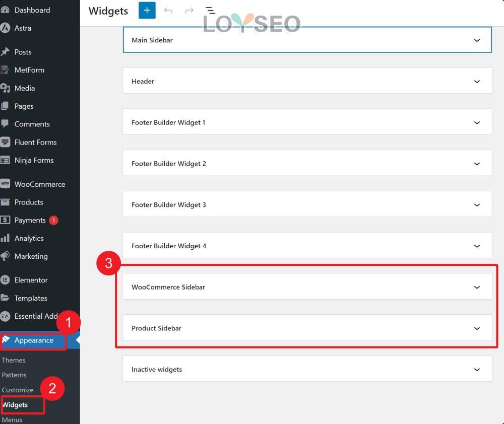This screenshot has height=424, width=504.
Task: Open the Posts menu item
Action: [x=23, y=52]
